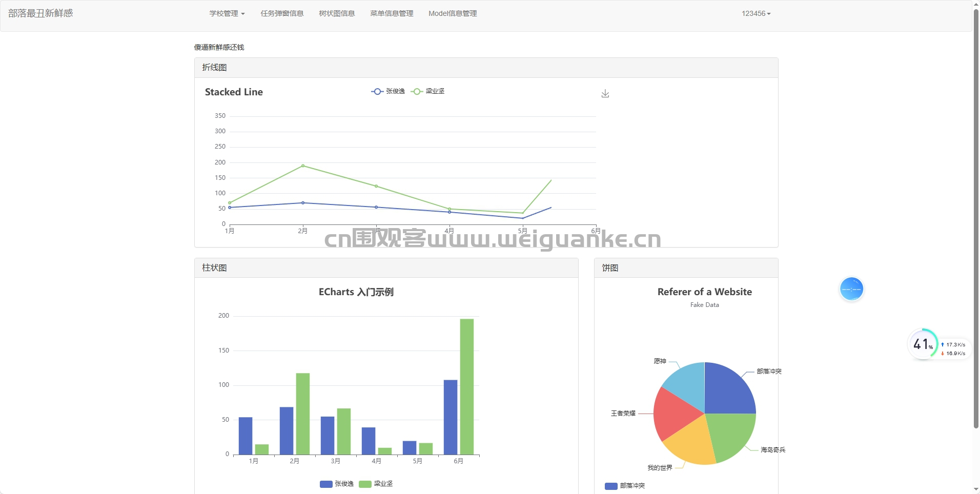
Task: Click the blue floating assistant circle
Action: click(851, 289)
